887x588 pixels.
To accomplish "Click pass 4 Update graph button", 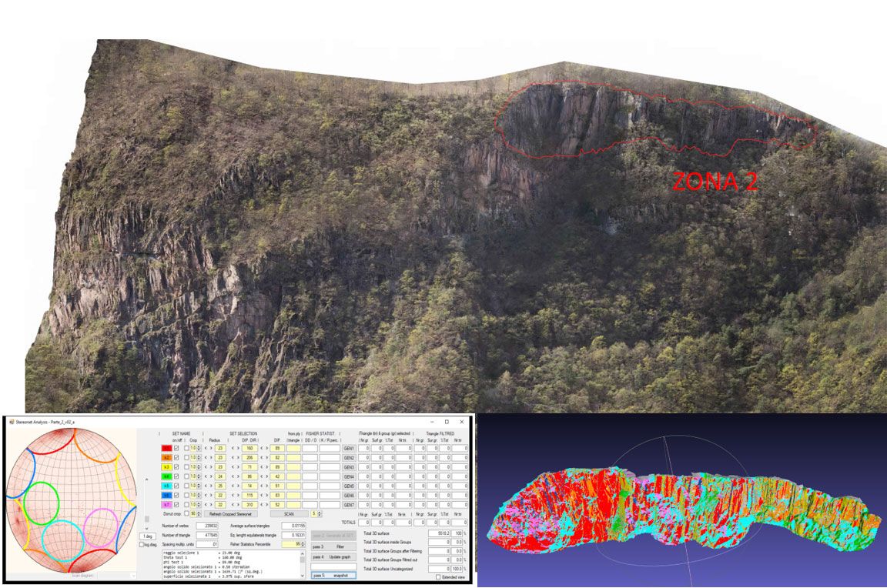I will click(x=333, y=556).
